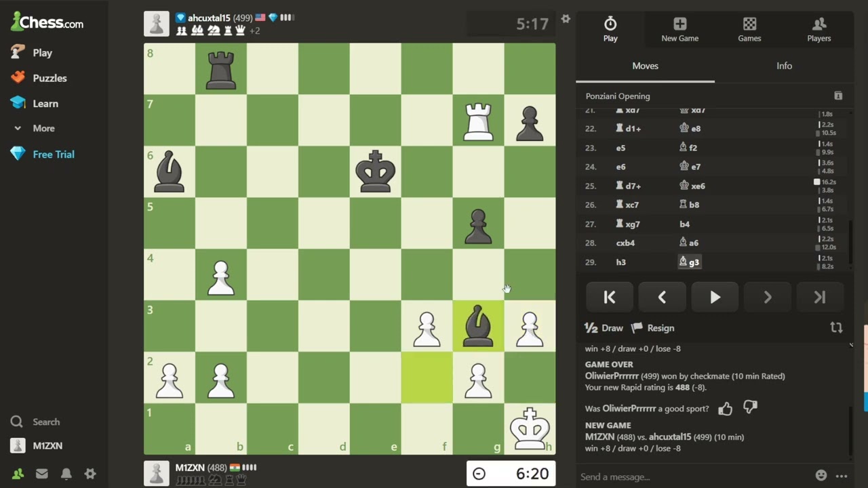The height and width of the screenshot is (488, 868).
Task: Open the Games tab
Action: 749,29
